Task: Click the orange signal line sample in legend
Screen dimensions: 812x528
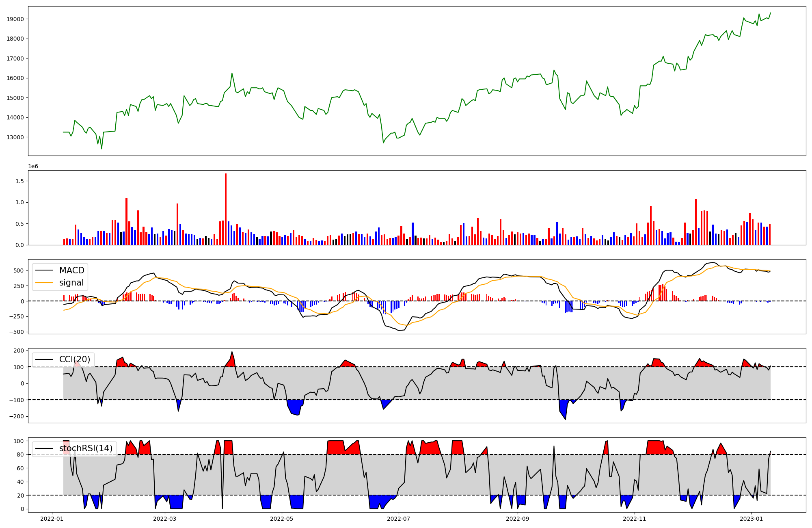Action: coord(44,283)
